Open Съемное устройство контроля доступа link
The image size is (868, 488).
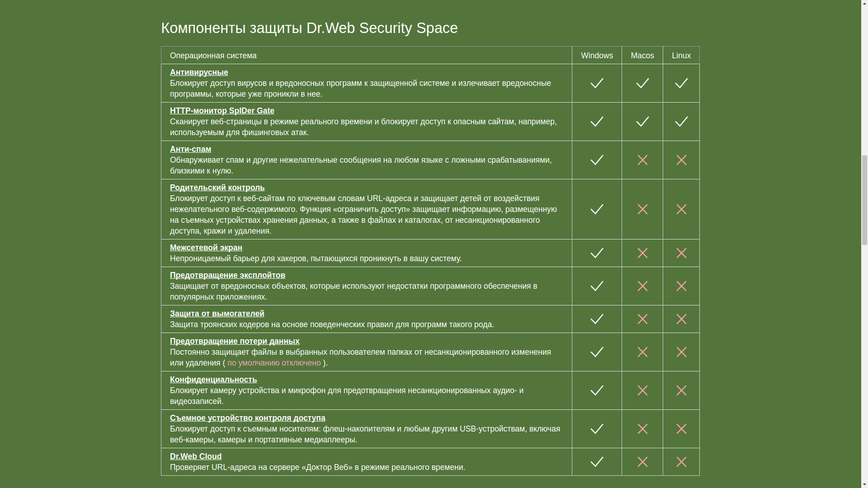247,418
